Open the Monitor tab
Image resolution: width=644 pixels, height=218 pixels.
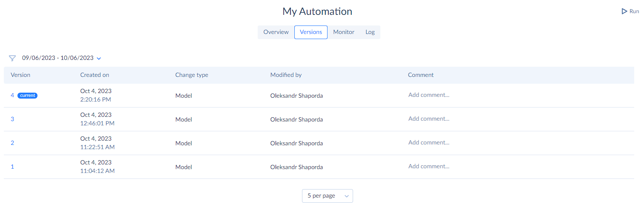344,32
